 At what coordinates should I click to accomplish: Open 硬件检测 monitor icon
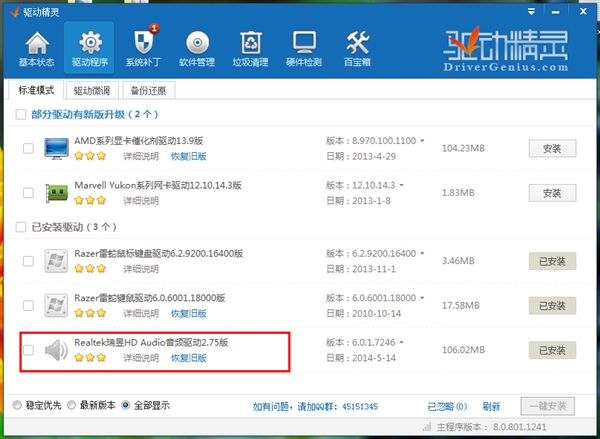[304, 44]
